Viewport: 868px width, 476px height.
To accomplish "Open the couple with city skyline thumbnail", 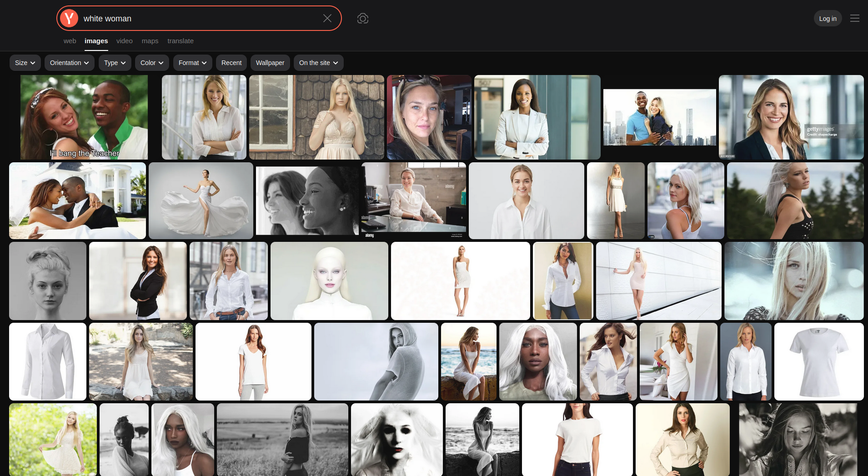I will click(660, 117).
